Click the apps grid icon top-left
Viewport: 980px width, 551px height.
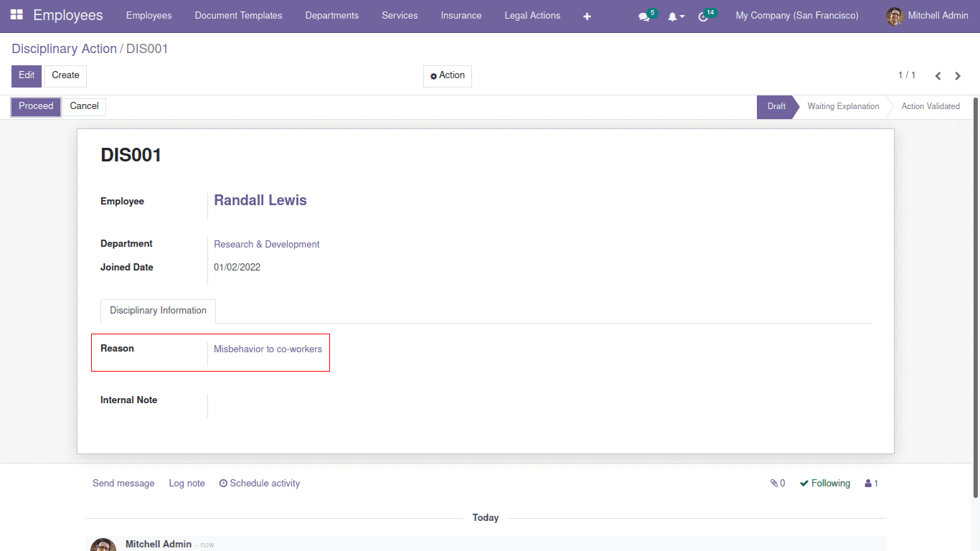(x=18, y=15)
